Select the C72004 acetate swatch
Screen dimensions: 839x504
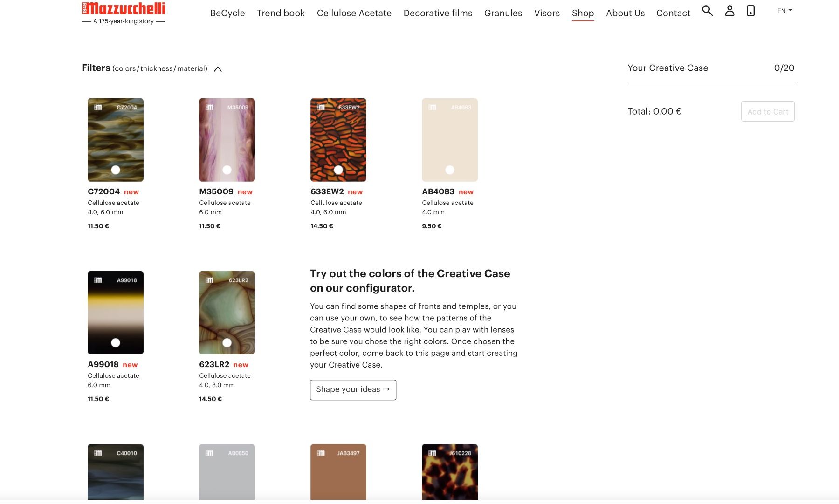tap(116, 140)
